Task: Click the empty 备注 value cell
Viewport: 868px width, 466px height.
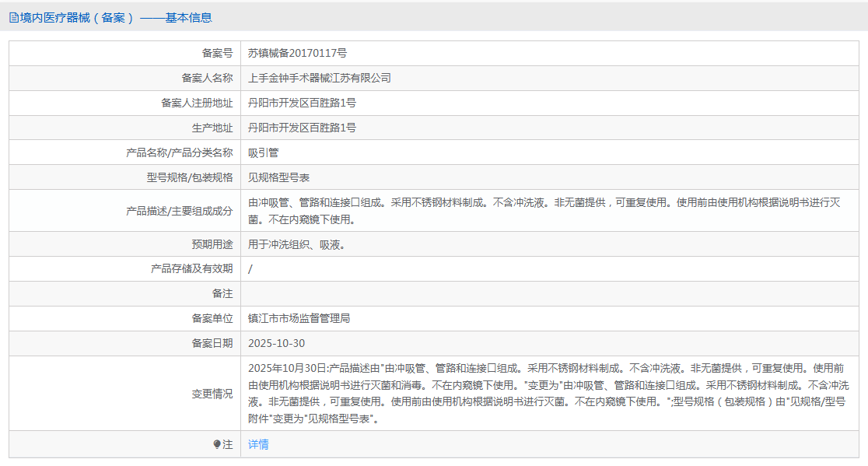Action: pos(550,294)
